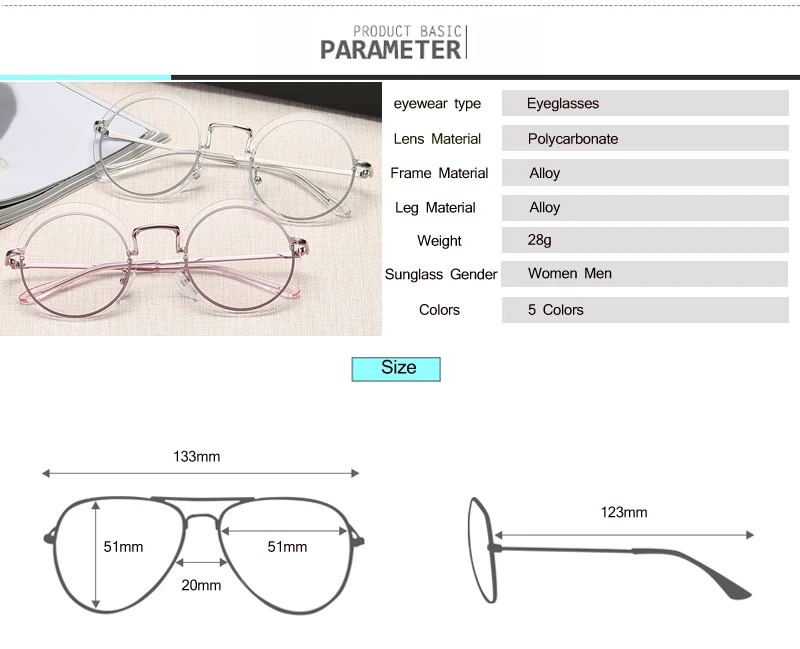This screenshot has height=649, width=800.
Task: Click the Leg Material Alloy value
Action: [645, 207]
